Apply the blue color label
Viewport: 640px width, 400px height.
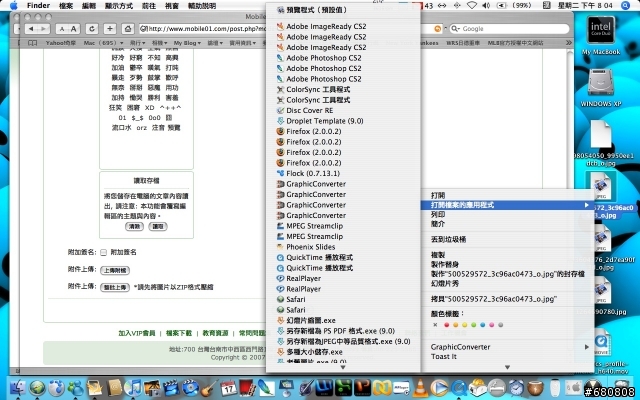coord(482,325)
